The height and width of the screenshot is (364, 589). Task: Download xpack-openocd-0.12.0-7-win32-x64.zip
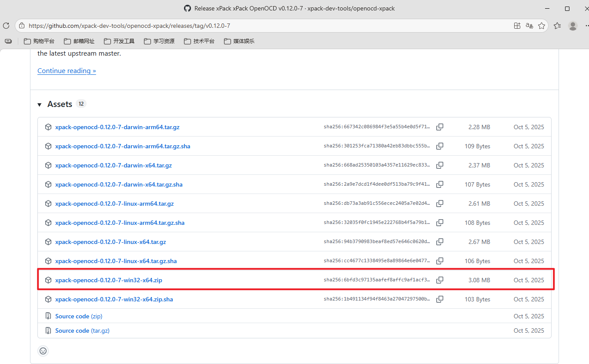[x=108, y=280]
